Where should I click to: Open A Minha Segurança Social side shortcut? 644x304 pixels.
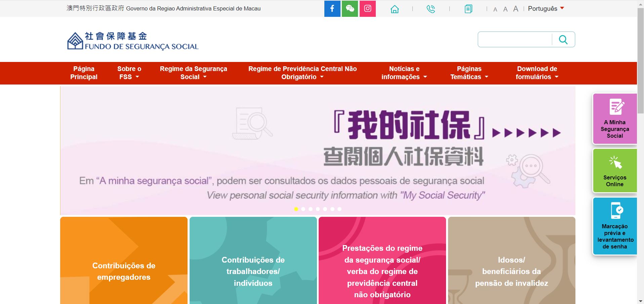tap(614, 119)
